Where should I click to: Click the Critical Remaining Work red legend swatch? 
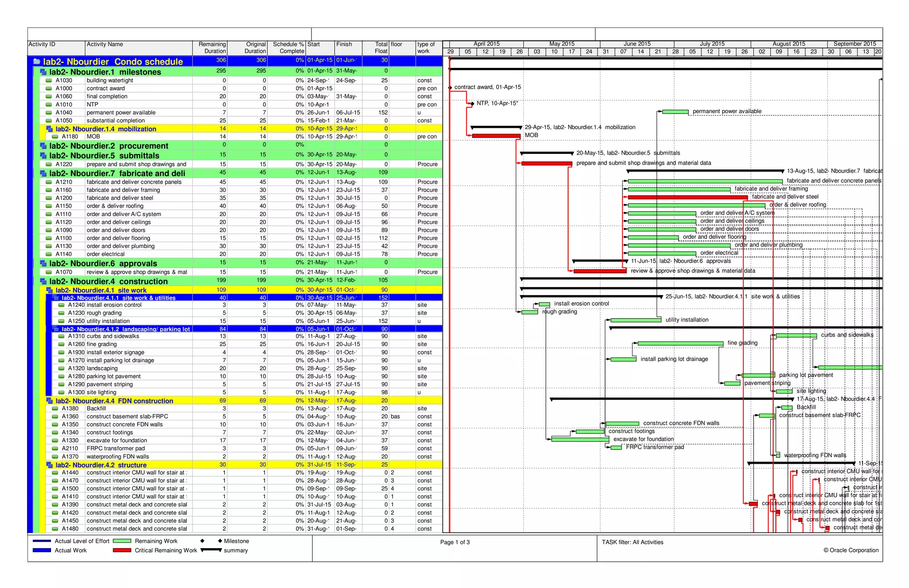coord(122,551)
